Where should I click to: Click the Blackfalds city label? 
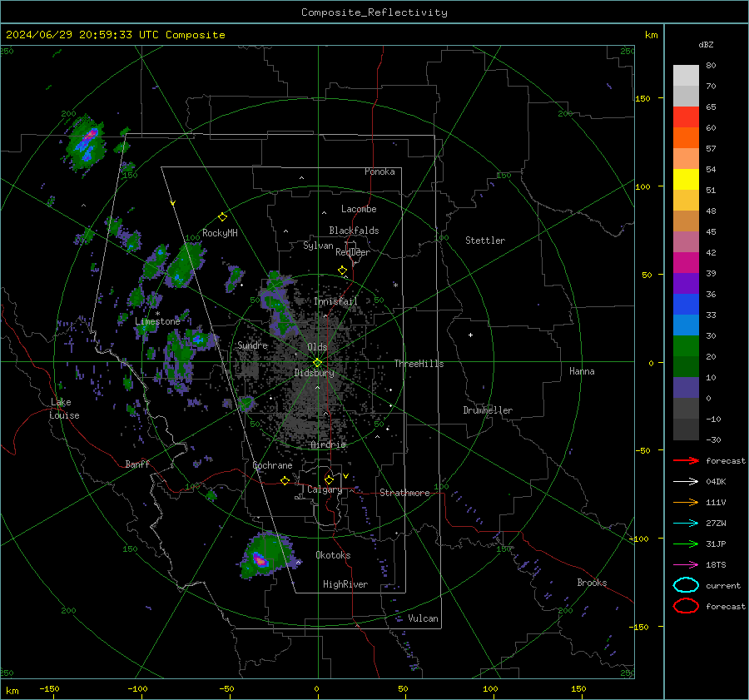point(354,231)
